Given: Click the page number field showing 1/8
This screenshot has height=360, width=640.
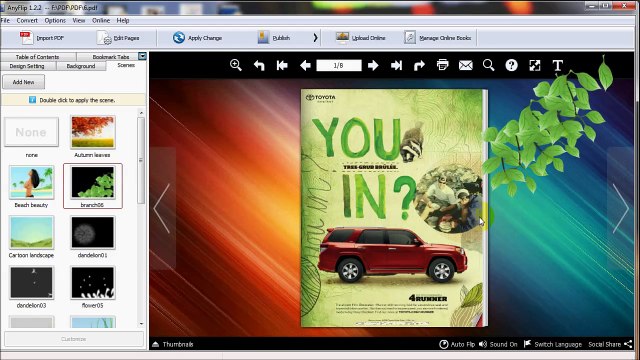Looking at the screenshot, I should click(339, 65).
